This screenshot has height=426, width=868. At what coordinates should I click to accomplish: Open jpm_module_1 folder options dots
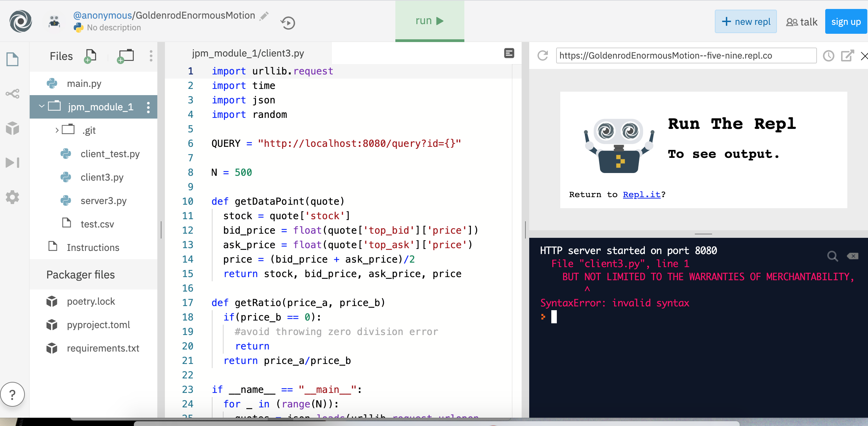[148, 107]
